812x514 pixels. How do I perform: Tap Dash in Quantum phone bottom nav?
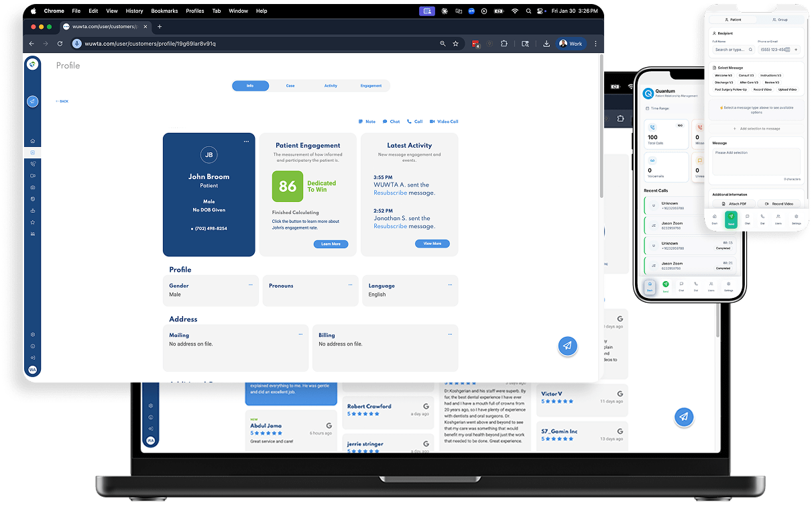coord(650,287)
